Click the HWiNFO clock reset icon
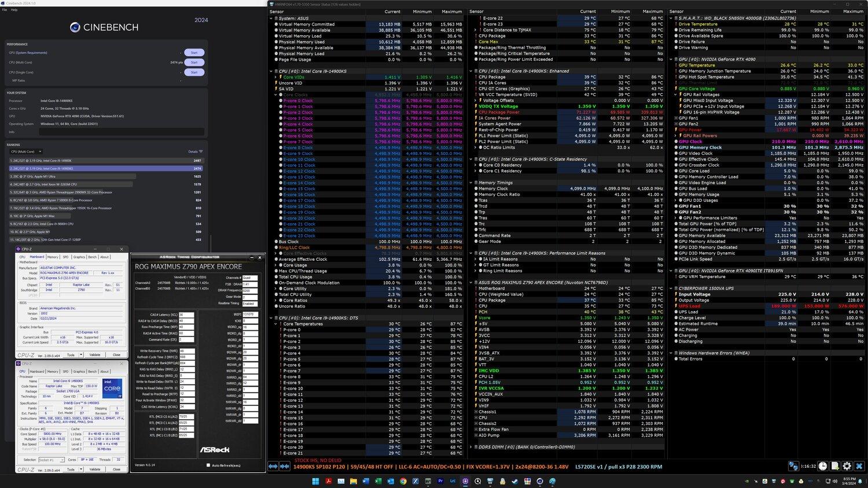The width and height of the screenshot is (868, 488). [x=822, y=466]
